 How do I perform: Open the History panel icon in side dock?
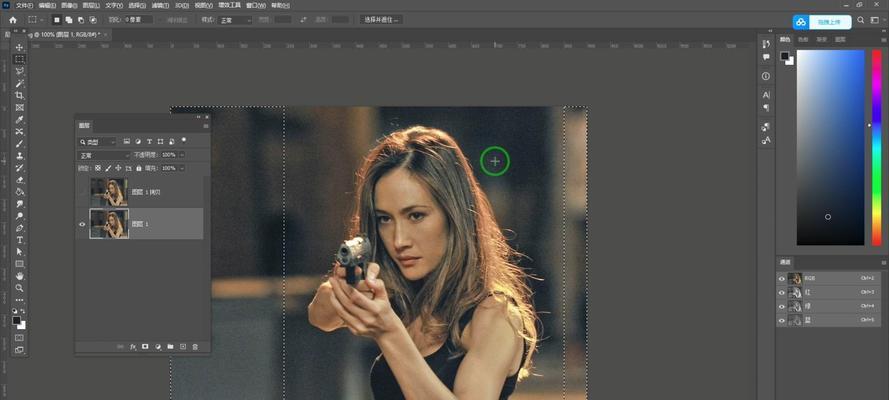pyautogui.click(x=766, y=44)
